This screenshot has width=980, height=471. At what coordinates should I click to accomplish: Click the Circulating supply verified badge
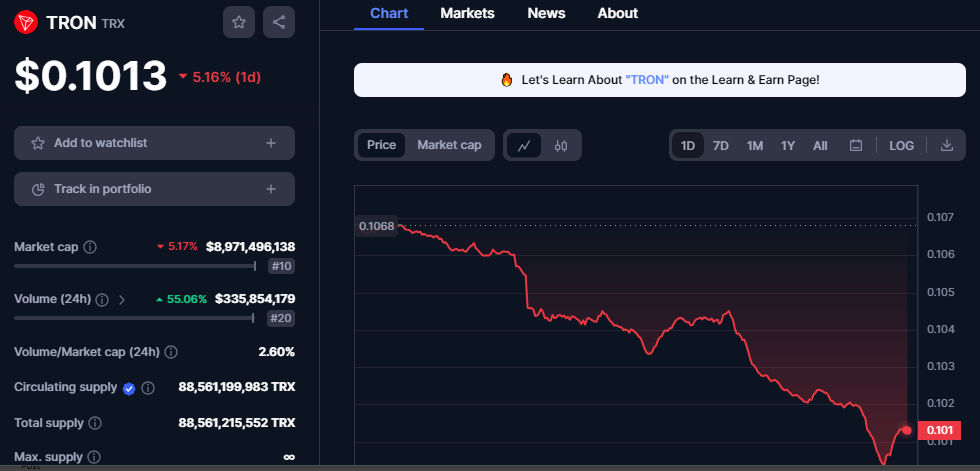point(129,389)
